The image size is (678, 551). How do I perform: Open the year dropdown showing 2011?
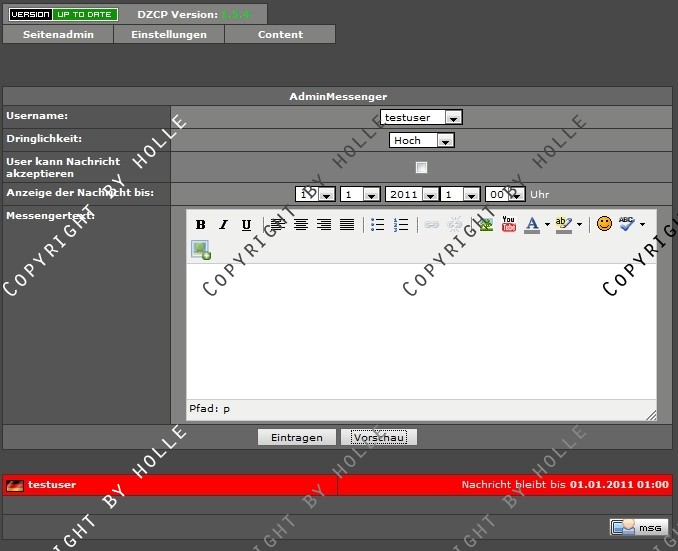coord(411,195)
